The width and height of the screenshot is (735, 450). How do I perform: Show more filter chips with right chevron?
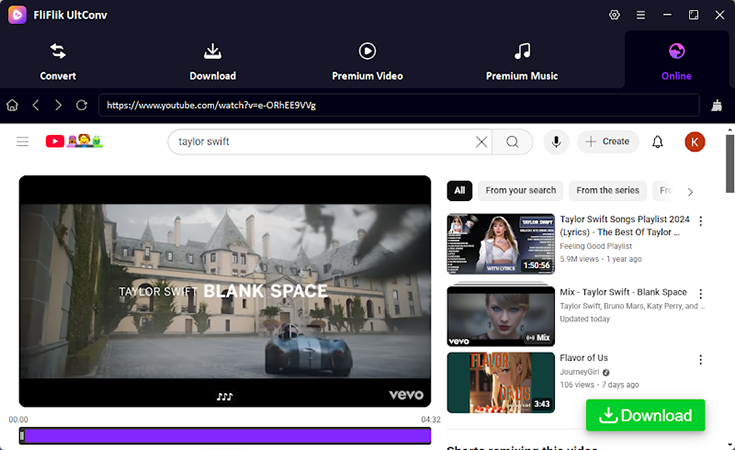coord(690,192)
